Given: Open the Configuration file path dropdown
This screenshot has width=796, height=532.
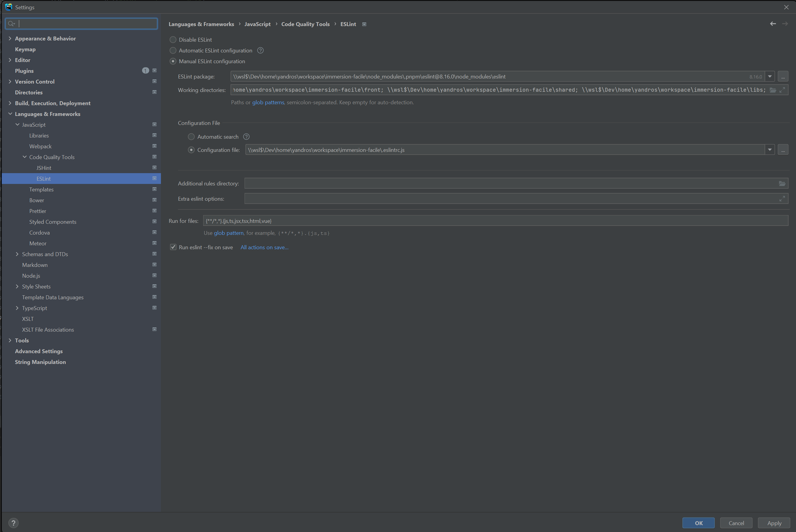Looking at the screenshot, I should [x=770, y=150].
